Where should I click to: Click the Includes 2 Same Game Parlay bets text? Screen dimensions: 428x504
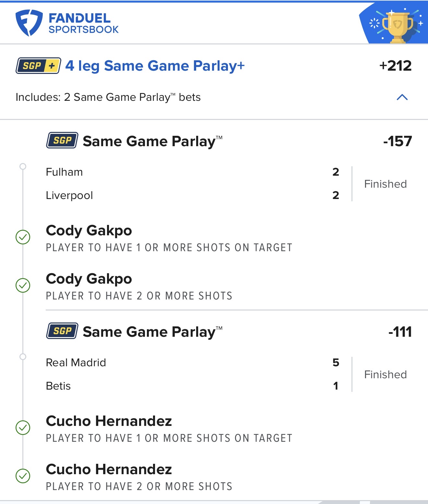point(108,97)
